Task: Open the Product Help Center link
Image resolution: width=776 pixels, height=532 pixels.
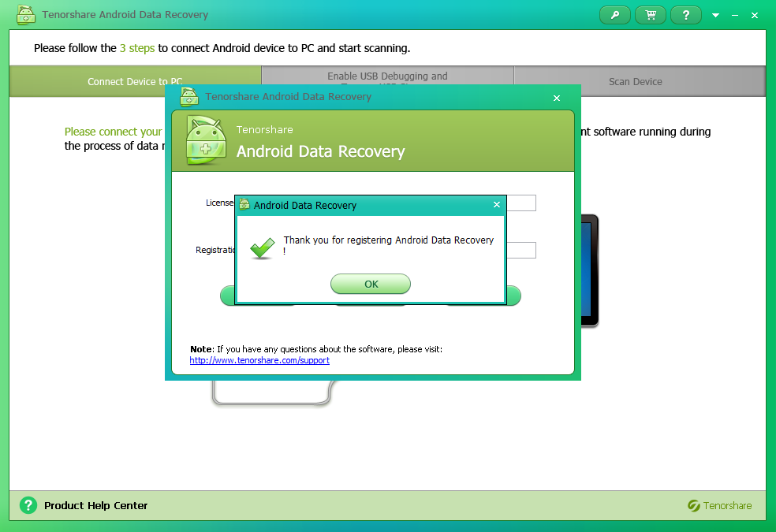Action: pyautogui.click(x=96, y=505)
